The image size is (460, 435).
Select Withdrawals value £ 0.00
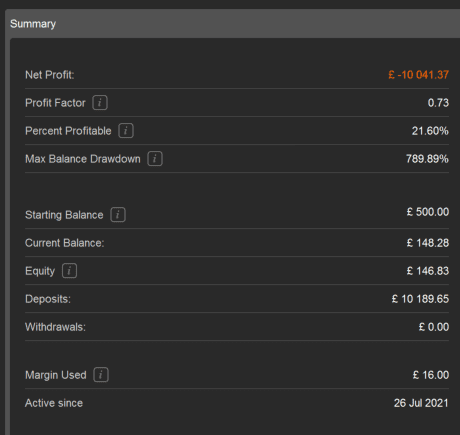click(x=434, y=327)
